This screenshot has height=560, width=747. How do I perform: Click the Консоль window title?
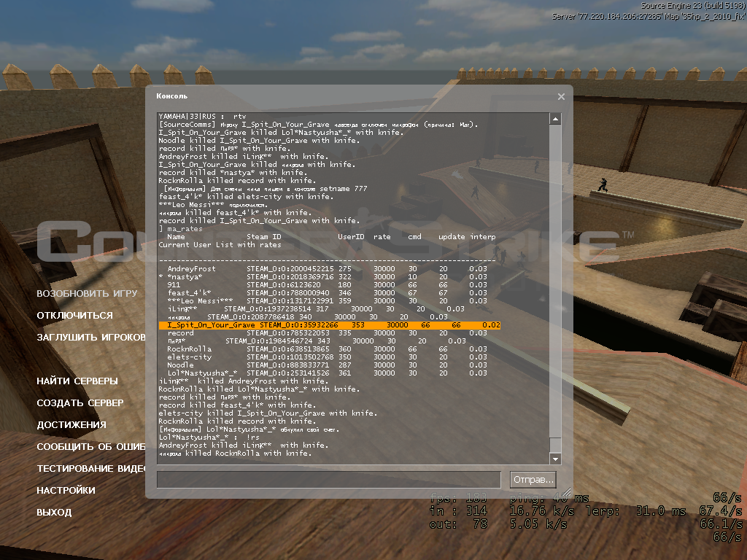click(x=171, y=96)
